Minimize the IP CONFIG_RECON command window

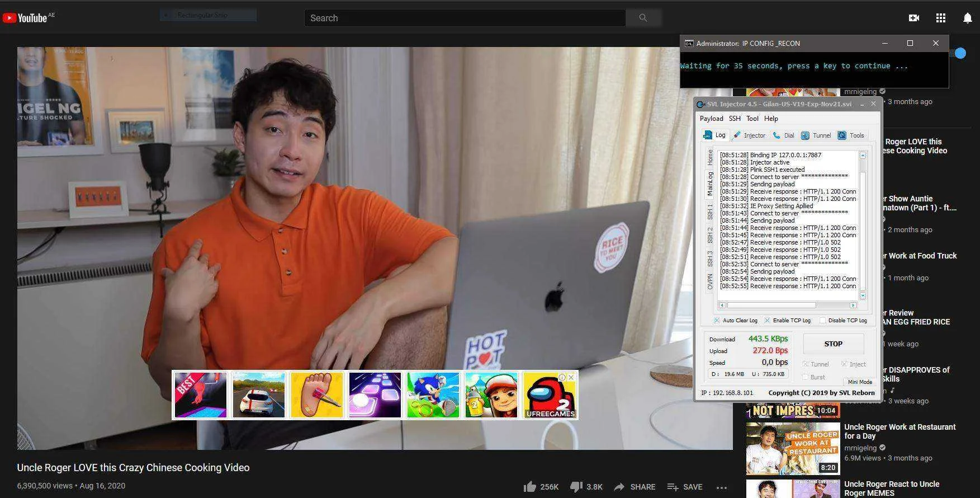click(884, 43)
